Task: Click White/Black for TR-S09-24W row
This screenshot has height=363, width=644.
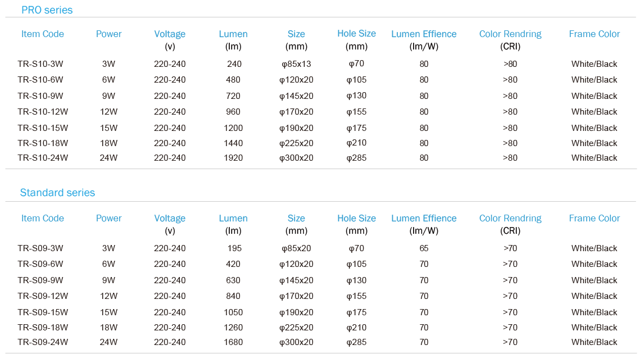Action: 595,342
